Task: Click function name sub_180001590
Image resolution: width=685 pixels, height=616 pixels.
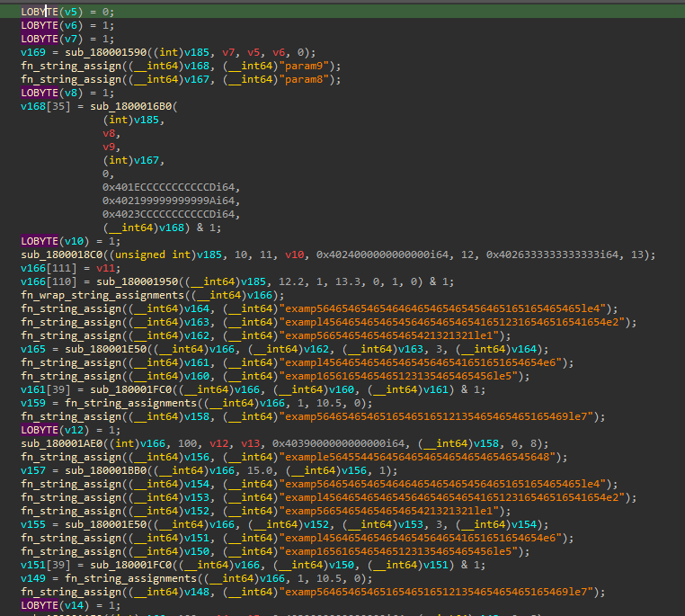Action: pyautogui.click(x=106, y=52)
